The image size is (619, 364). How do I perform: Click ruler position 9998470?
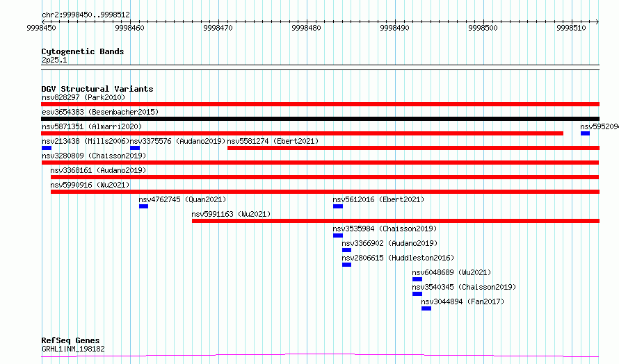coord(218,28)
